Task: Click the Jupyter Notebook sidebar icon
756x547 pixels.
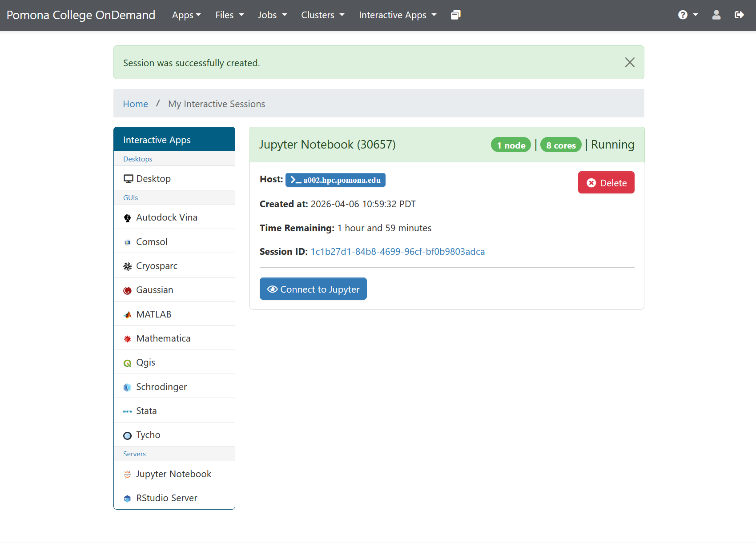Action: pyautogui.click(x=128, y=475)
